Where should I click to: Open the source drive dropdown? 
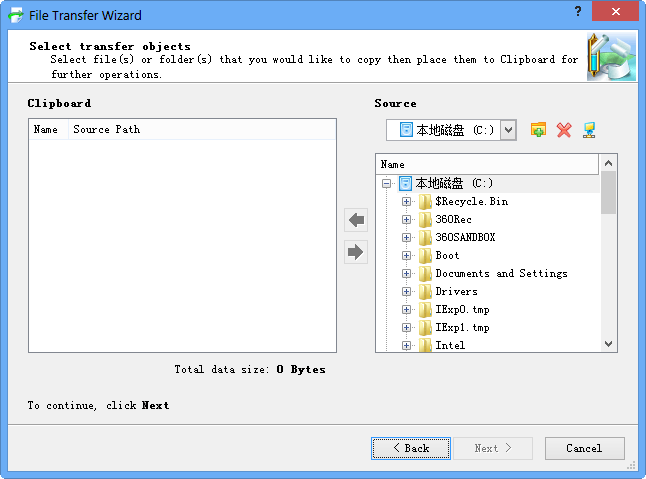click(508, 130)
